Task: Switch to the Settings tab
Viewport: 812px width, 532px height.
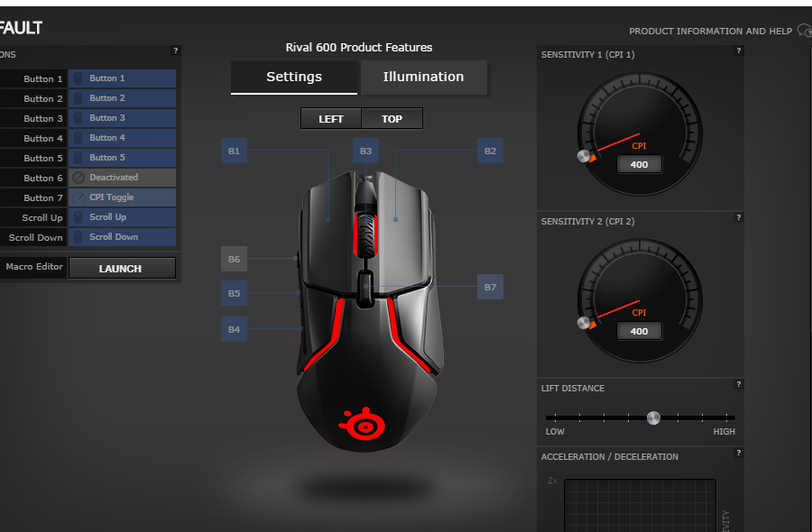Action: [x=293, y=78]
